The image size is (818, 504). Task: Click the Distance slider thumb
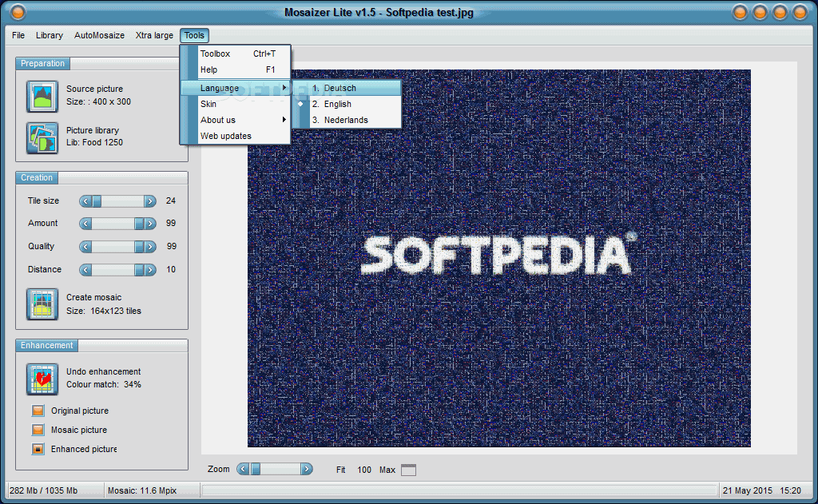(x=139, y=270)
